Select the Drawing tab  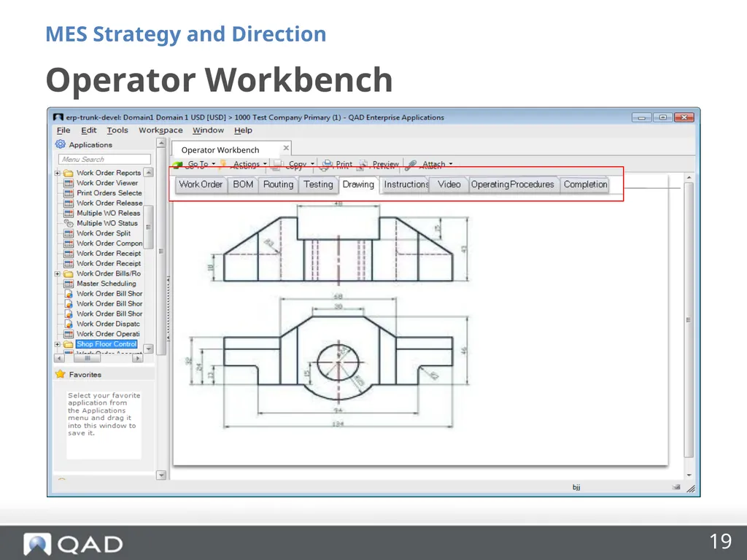pyautogui.click(x=358, y=184)
